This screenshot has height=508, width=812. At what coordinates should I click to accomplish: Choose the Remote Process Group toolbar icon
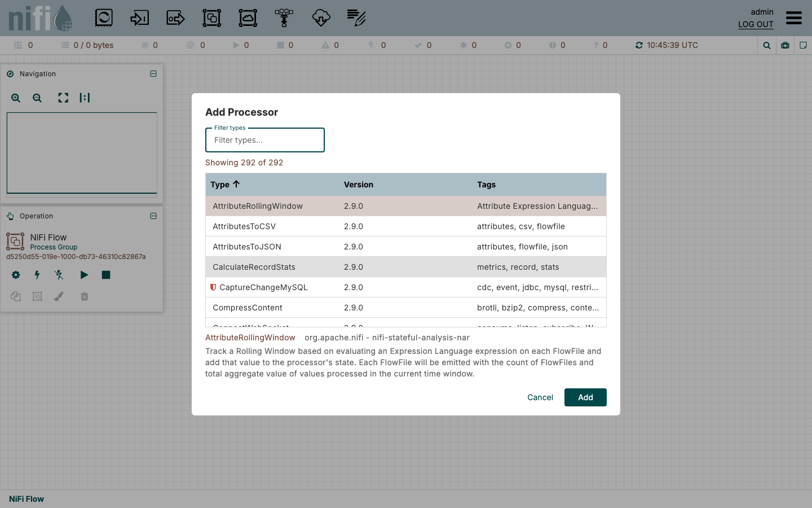[248, 18]
